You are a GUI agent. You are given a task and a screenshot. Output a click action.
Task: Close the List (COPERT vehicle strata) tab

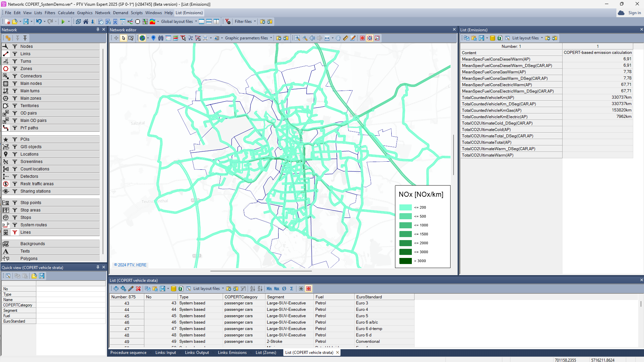(x=337, y=353)
